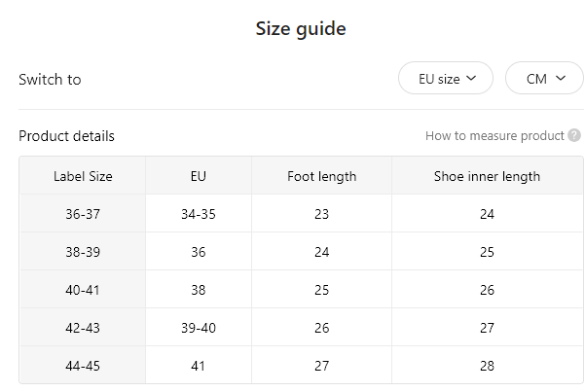Select the 38-39 label size row
Screen dimensions: 585x392
302,252
